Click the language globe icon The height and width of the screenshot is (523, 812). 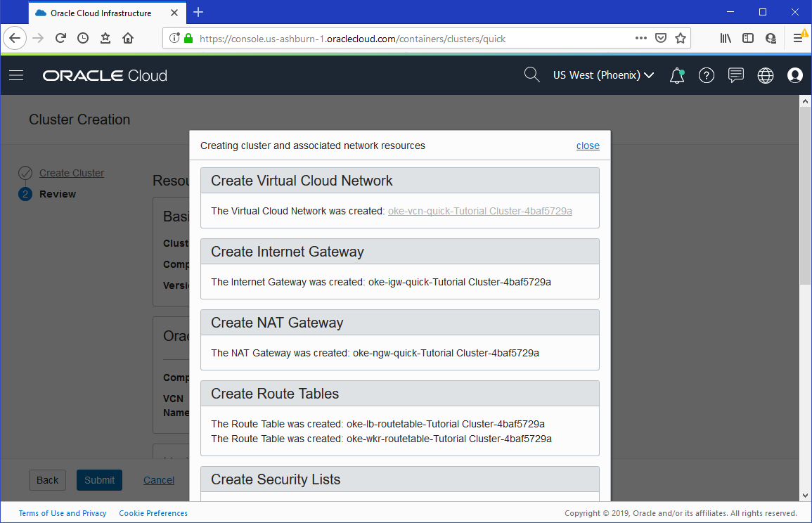point(766,76)
